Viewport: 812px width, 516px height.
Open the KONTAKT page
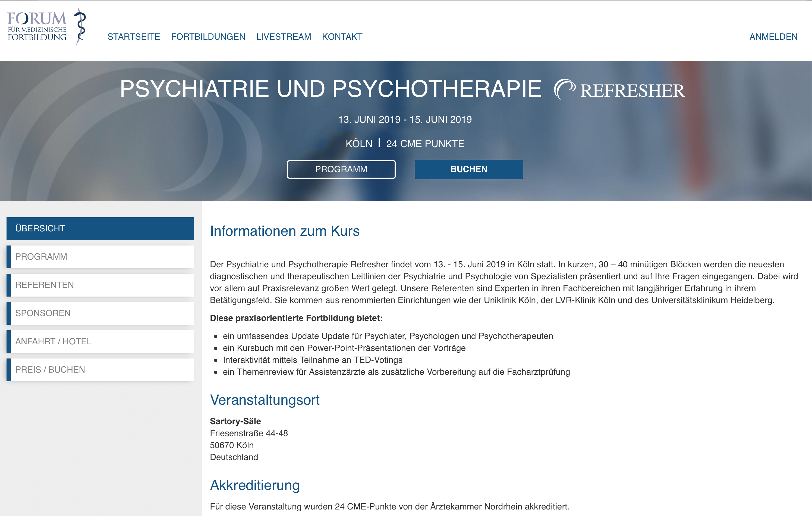click(342, 37)
